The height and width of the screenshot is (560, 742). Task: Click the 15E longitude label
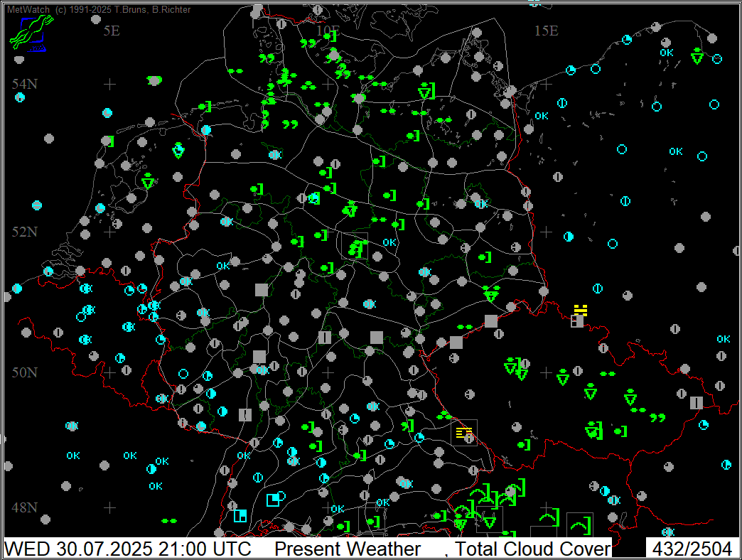[546, 31]
